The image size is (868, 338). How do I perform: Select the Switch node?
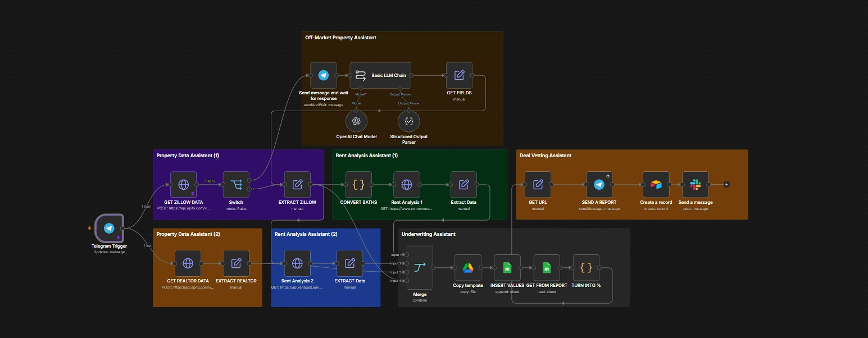(x=236, y=185)
